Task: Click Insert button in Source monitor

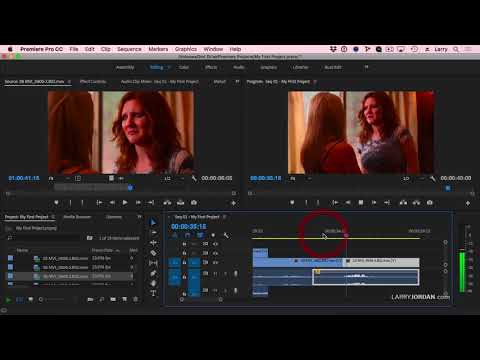Action: 167,202
